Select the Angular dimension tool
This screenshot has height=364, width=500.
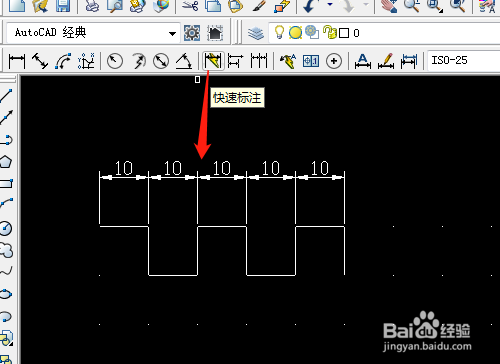(184, 61)
